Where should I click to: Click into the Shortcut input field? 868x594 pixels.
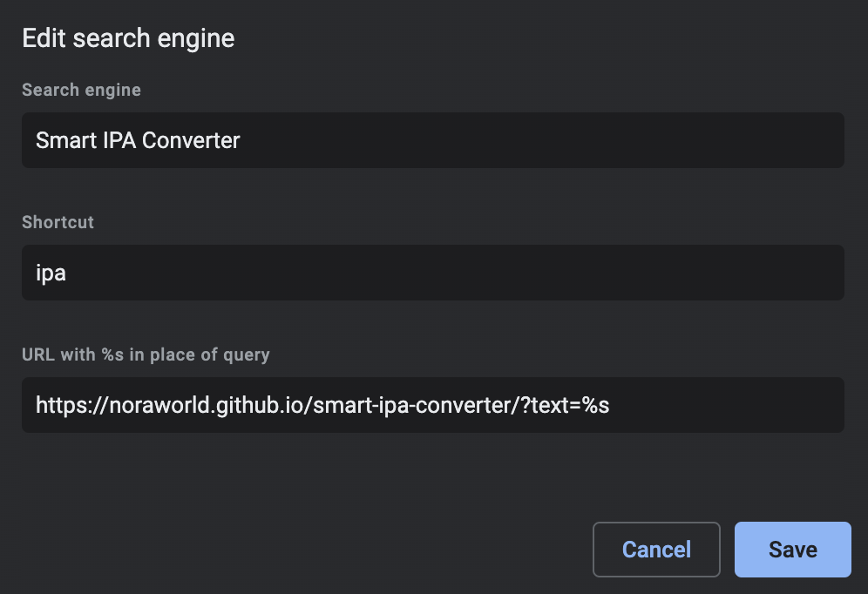(x=432, y=273)
